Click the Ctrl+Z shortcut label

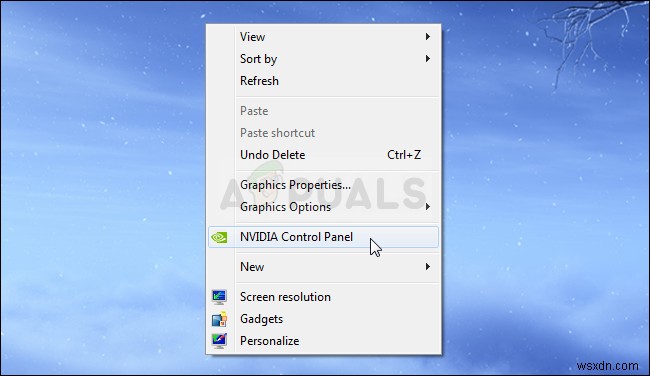[x=404, y=155]
